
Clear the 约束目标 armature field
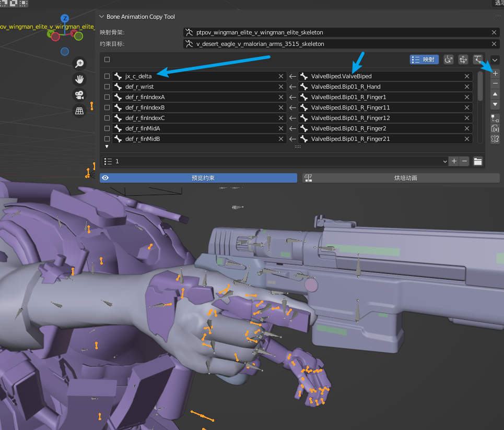coord(494,44)
